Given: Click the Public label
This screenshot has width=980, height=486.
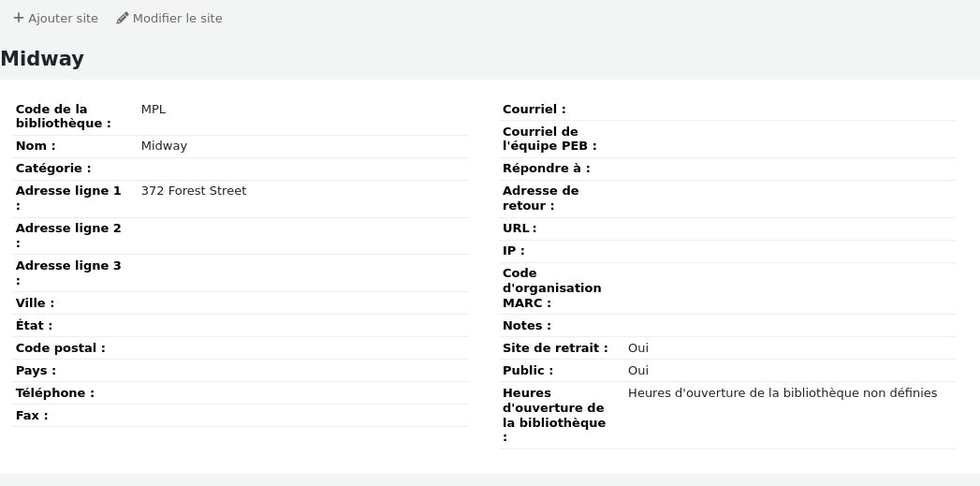Looking at the screenshot, I should coord(528,371).
